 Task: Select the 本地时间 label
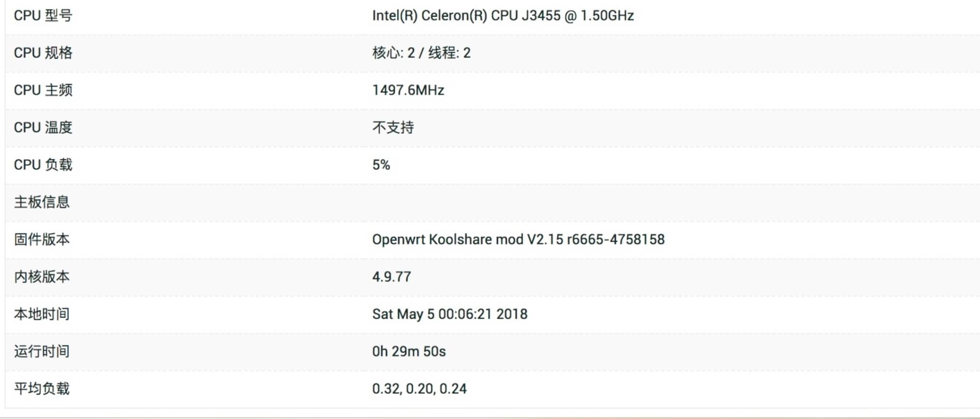click(x=42, y=314)
